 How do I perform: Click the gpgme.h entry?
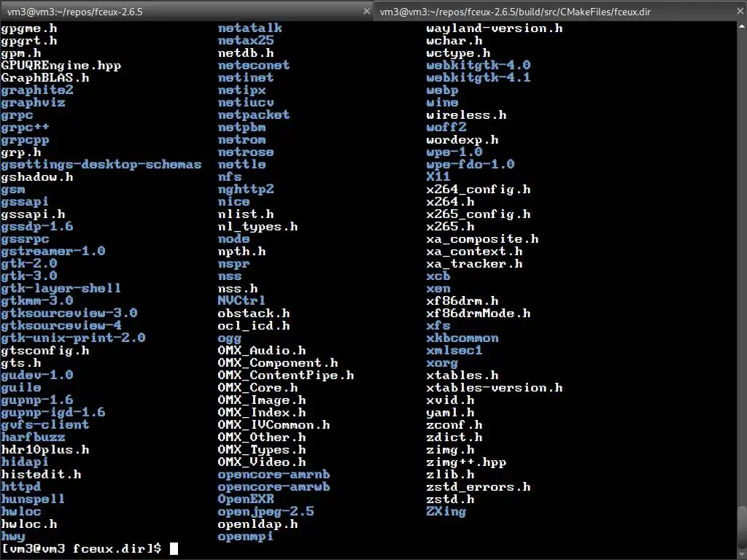point(29,28)
